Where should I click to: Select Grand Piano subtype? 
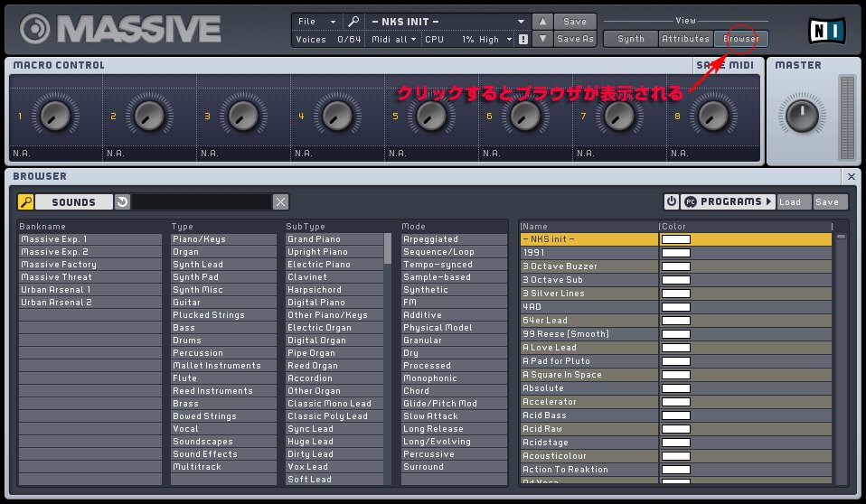(334, 239)
